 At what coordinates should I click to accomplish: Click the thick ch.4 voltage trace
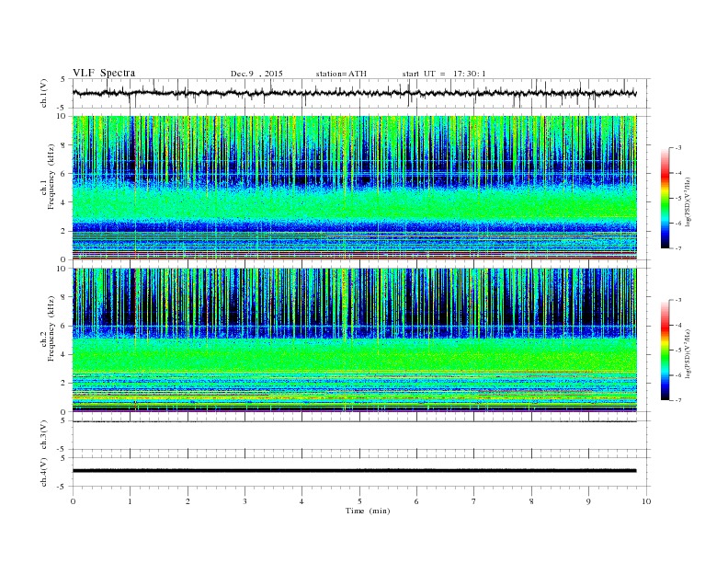(354, 471)
